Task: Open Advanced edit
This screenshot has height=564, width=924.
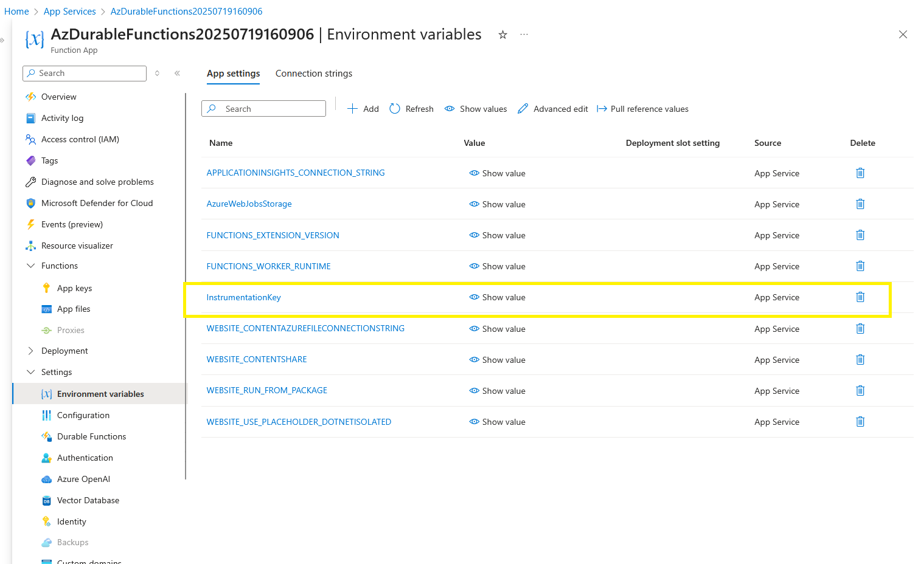Action: (x=553, y=109)
